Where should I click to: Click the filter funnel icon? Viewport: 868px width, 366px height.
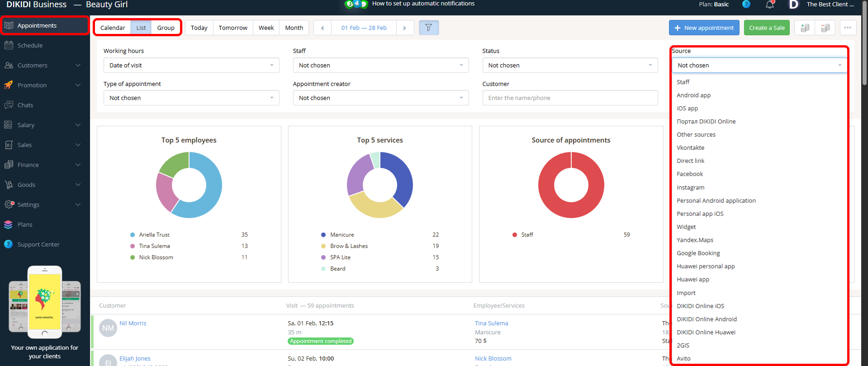428,28
